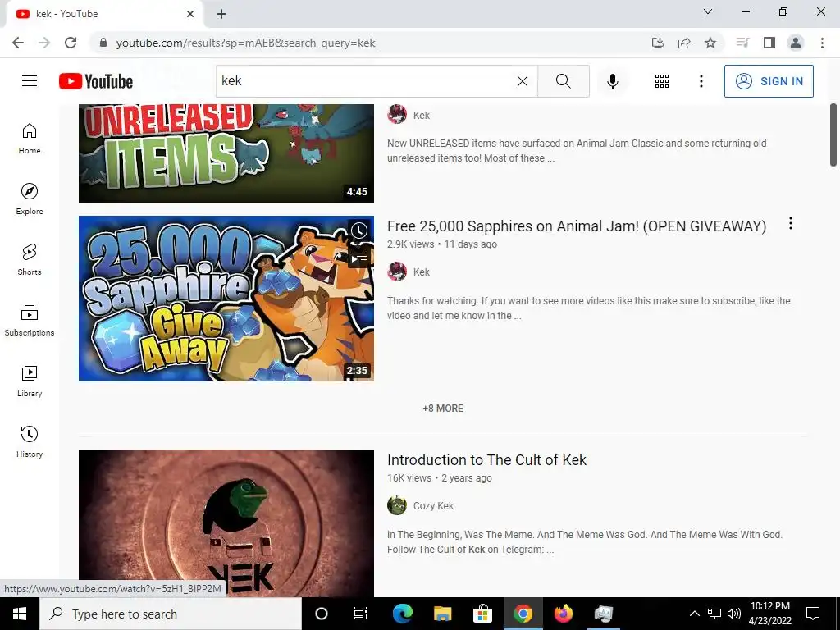Open Shorts in the sidebar
This screenshot has width=840, height=630.
pos(30,259)
